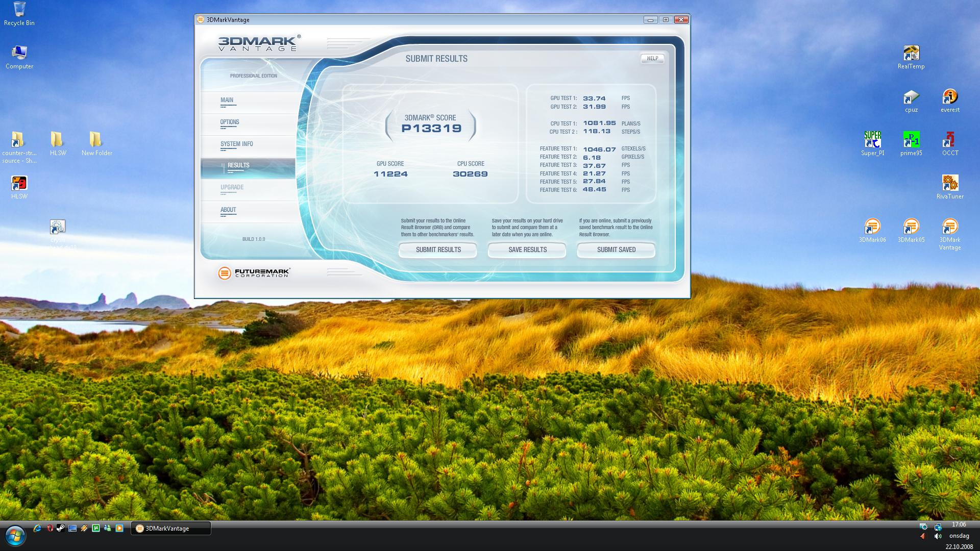980x551 pixels.
Task: Click the GPU score value 11224
Action: (390, 174)
